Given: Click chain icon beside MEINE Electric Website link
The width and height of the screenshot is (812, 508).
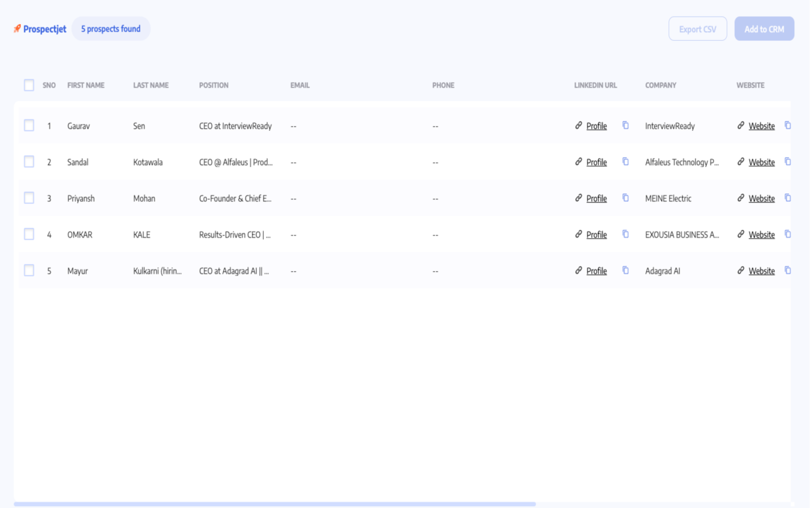Looking at the screenshot, I should (741, 198).
